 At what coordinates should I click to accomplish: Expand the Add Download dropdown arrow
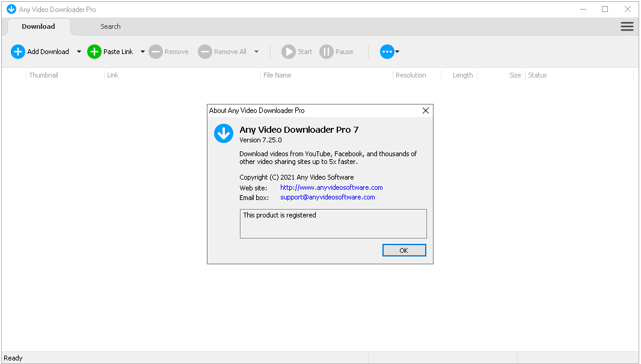(x=79, y=52)
